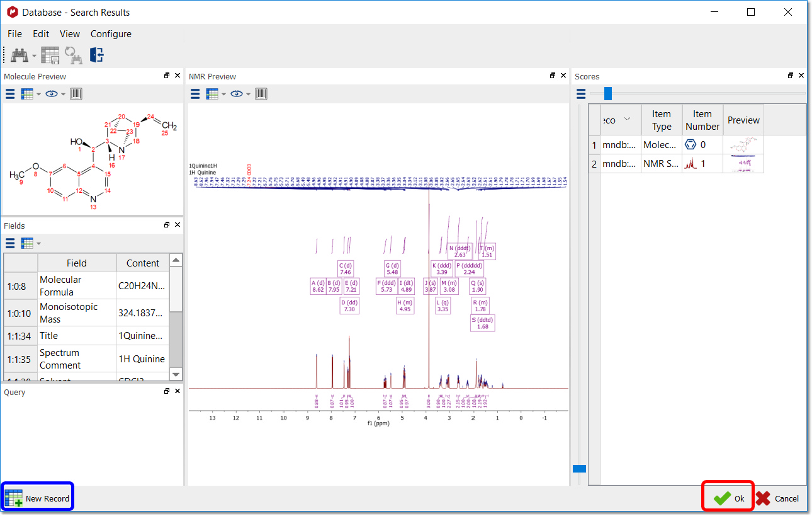This screenshot has height=516, width=812.
Task: Open the Edit menu
Action: click(41, 34)
